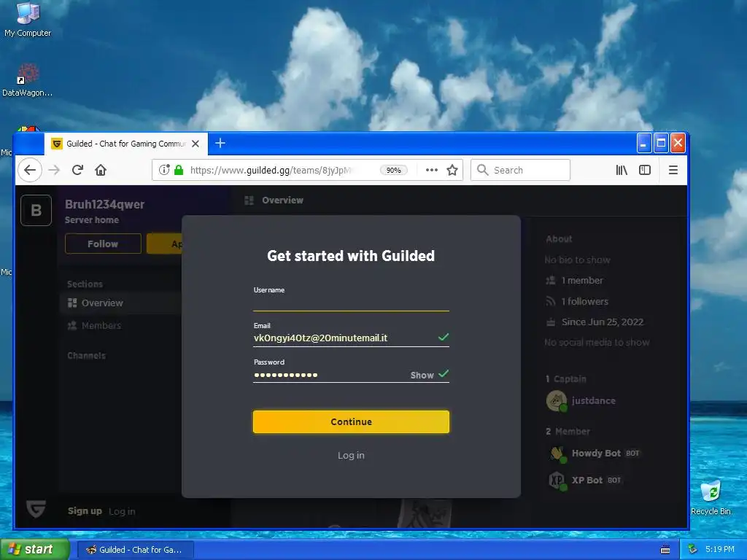This screenshot has height=560, width=747.
Task: Click the Firefox forward arrow button
Action: [54, 170]
